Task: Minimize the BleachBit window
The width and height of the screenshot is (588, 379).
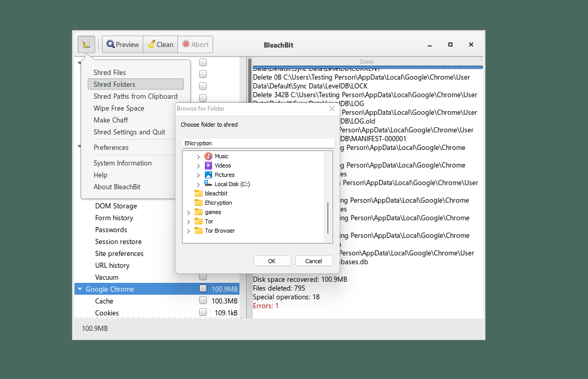Action: [430, 45]
